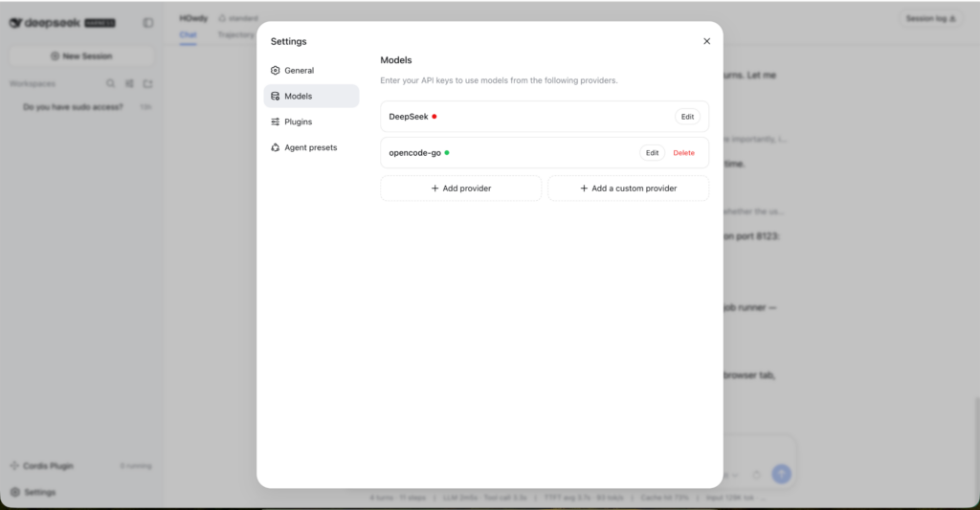Click the General gear icon

click(x=275, y=71)
